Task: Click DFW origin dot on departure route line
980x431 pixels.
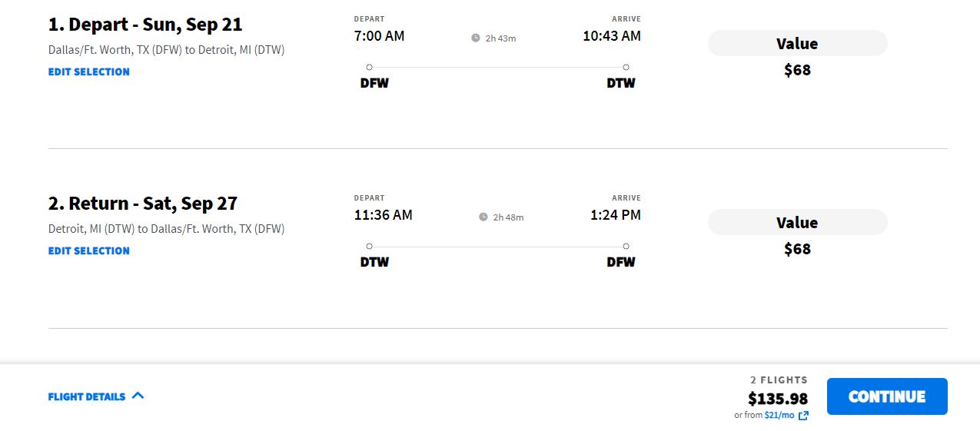Action: 369,67
